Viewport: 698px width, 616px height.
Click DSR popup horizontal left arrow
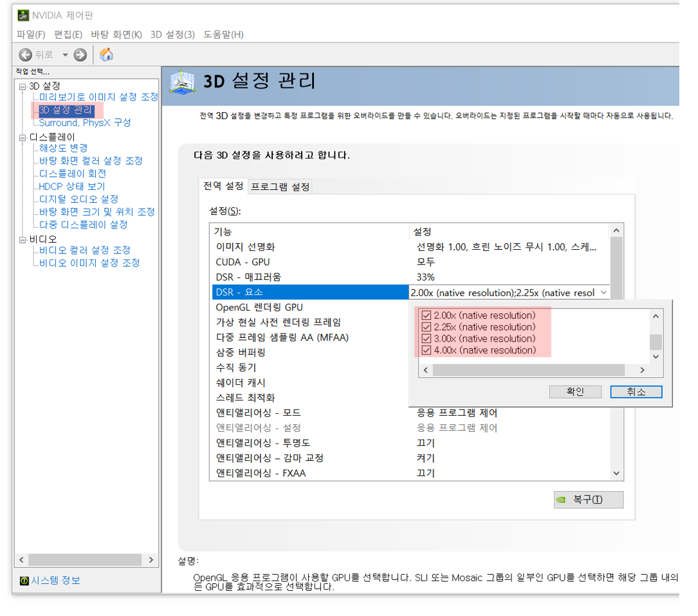[x=426, y=370]
